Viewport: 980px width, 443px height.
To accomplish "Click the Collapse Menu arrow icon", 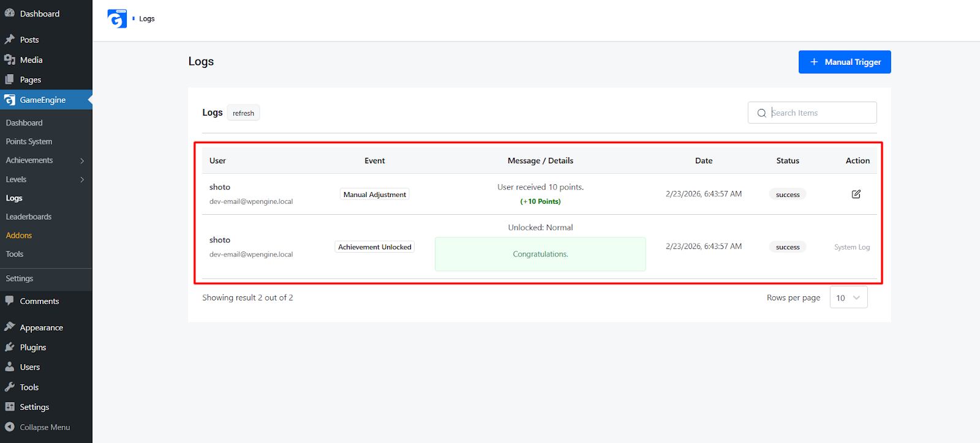I will [10, 426].
